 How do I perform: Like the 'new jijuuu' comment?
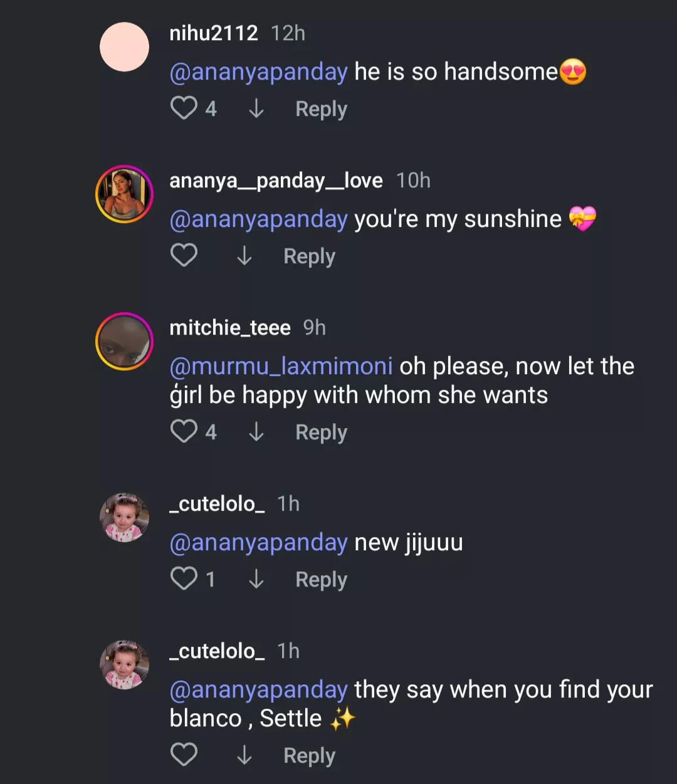[x=184, y=579]
